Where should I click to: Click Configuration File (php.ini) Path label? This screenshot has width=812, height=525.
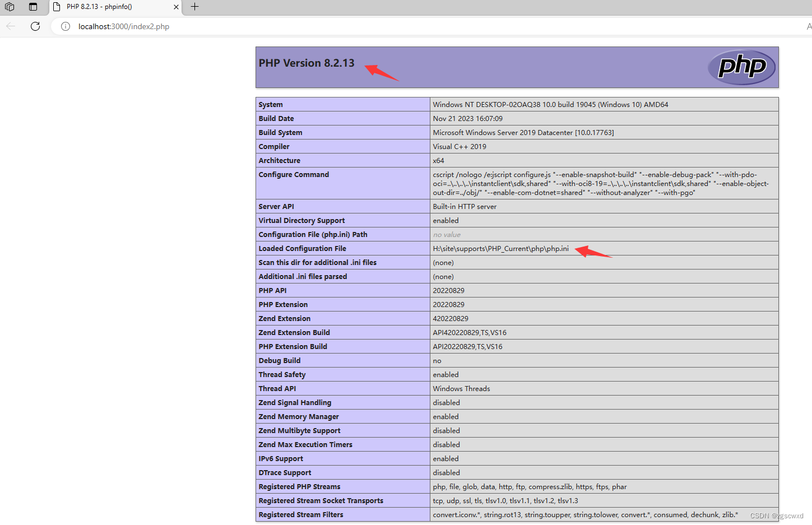pos(313,235)
